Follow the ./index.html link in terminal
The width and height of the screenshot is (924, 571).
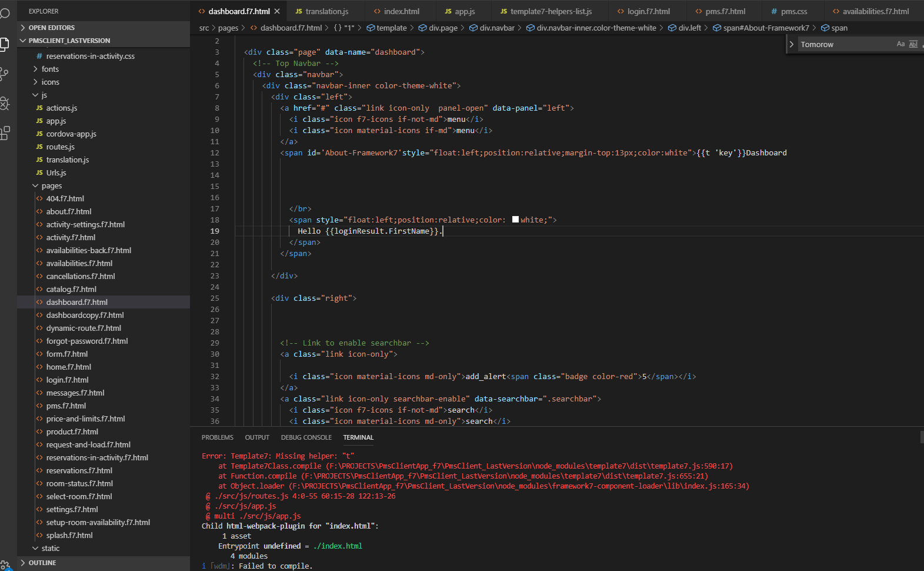coord(338,546)
